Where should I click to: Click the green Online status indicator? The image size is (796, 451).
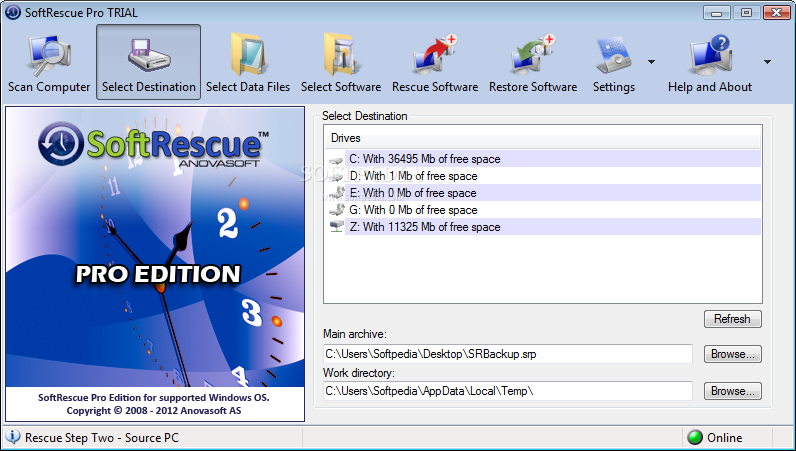pyautogui.click(x=694, y=437)
